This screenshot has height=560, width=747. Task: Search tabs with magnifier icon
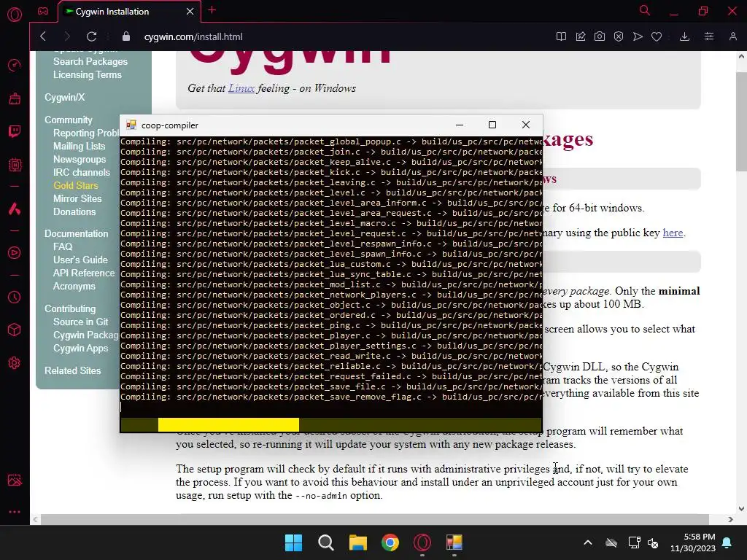pyautogui.click(x=644, y=10)
